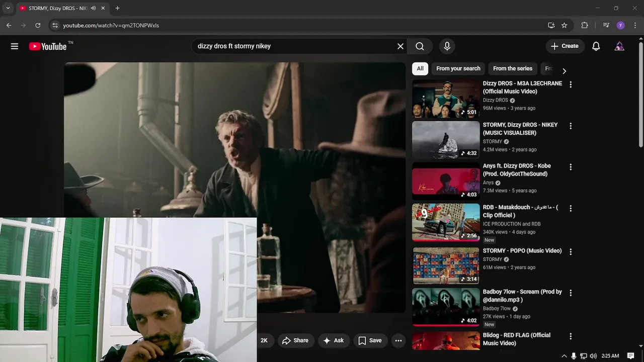Click the title Dizzy DROS - M3A L3ECHRANE
This screenshot has width=644, height=362.
click(x=522, y=87)
